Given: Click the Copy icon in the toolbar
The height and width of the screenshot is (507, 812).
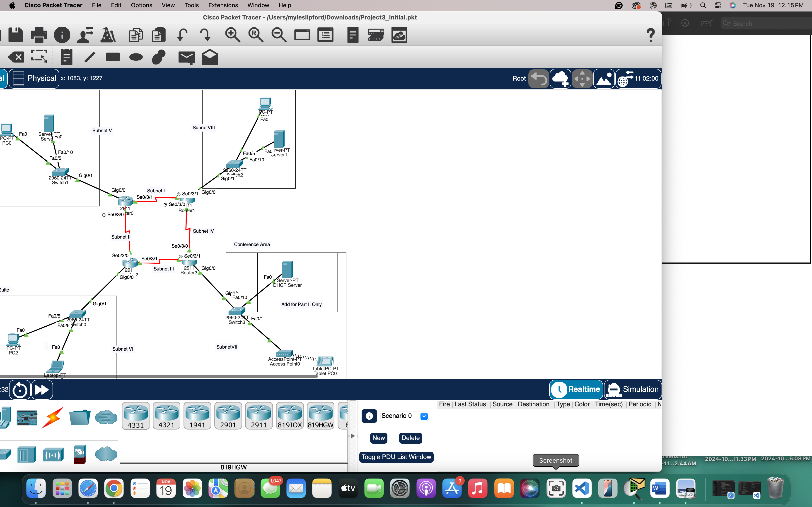Looking at the screenshot, I should click(135, 35).
